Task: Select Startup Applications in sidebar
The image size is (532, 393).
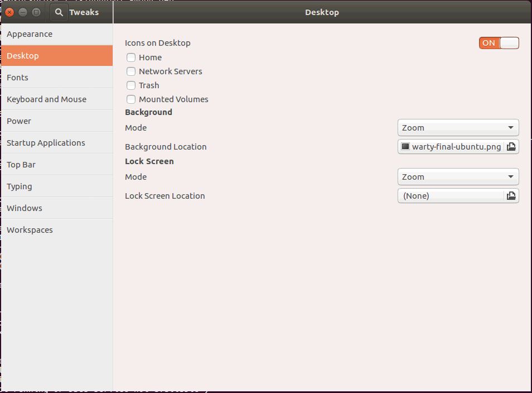Action: (56, 143)
